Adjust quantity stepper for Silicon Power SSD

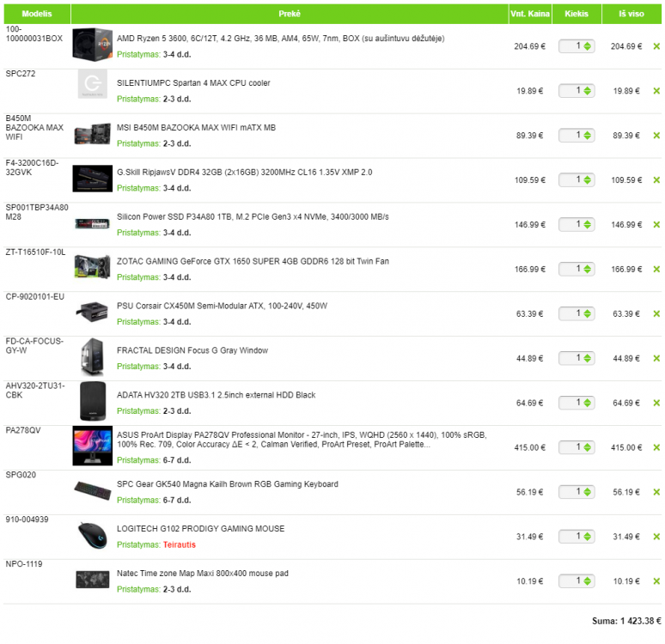click(x=587, y=224)
